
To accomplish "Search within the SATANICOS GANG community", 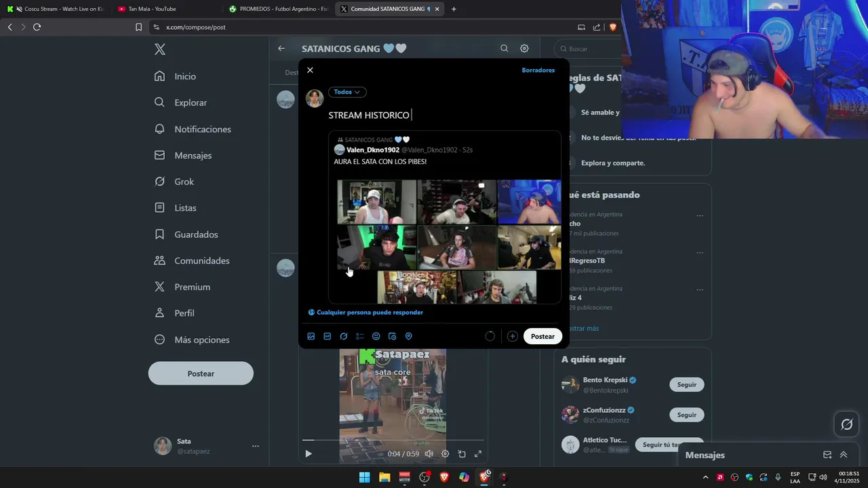I will point(504,49).
